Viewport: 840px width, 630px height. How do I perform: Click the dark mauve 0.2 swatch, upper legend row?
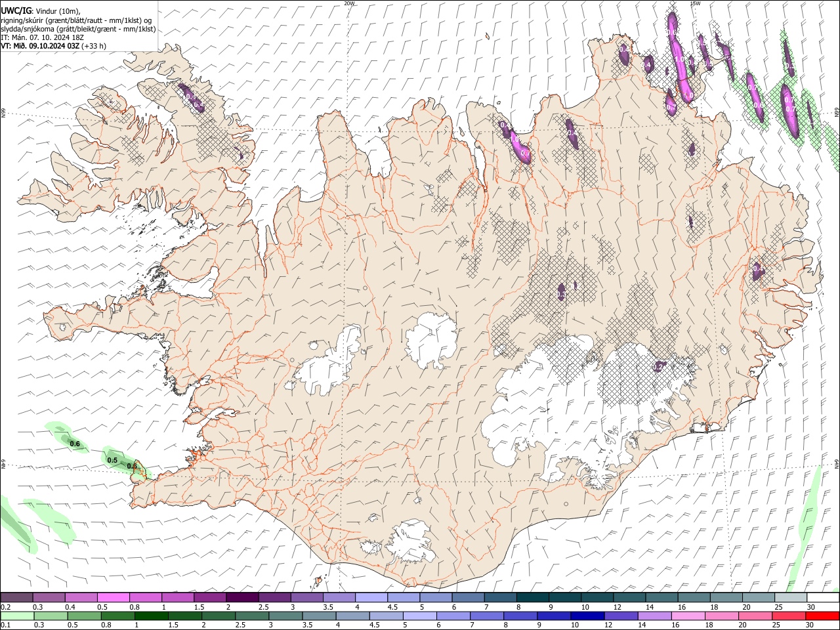click(x=16, y=597)
